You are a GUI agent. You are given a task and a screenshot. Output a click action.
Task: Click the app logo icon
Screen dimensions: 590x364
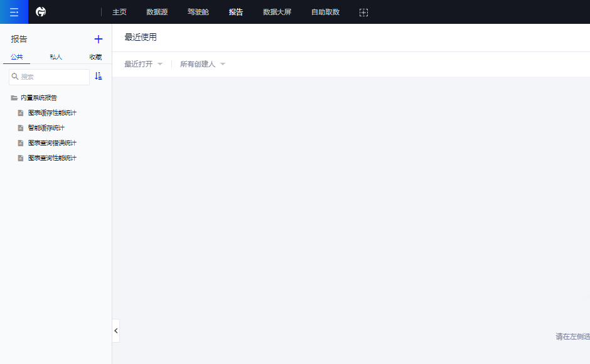tap(41, 12)
